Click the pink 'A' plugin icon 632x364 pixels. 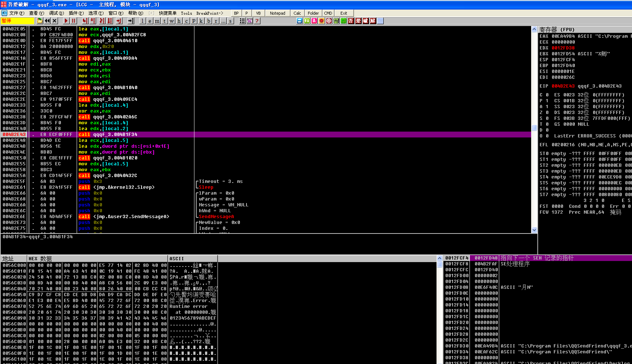pos(314,21)
